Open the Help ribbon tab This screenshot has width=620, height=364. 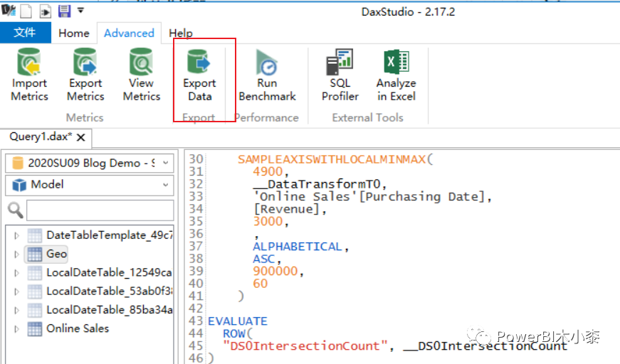point(181,33)
